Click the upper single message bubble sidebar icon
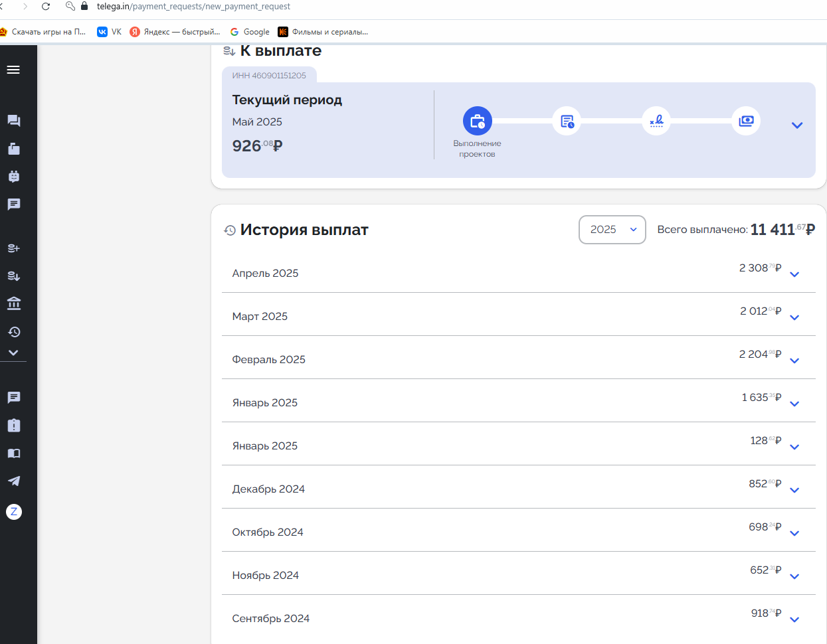This screenshot has width=827, height=644. pyautogui.click(x=14, y=204)
